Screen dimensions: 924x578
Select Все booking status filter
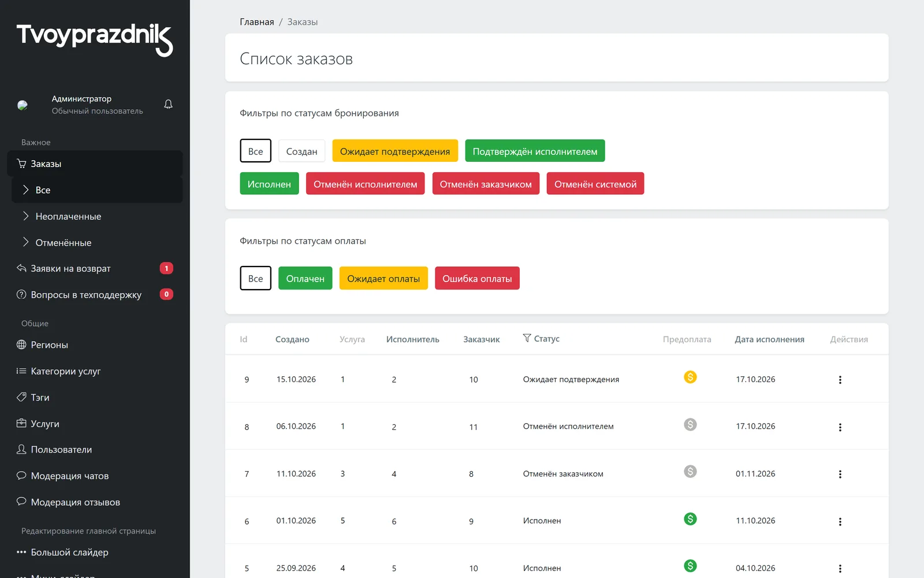[x=255, y=151]
